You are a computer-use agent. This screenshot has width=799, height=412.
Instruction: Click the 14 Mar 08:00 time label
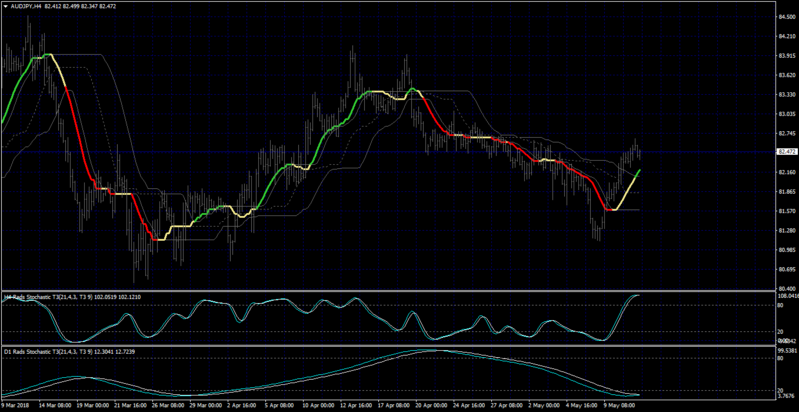55,407
